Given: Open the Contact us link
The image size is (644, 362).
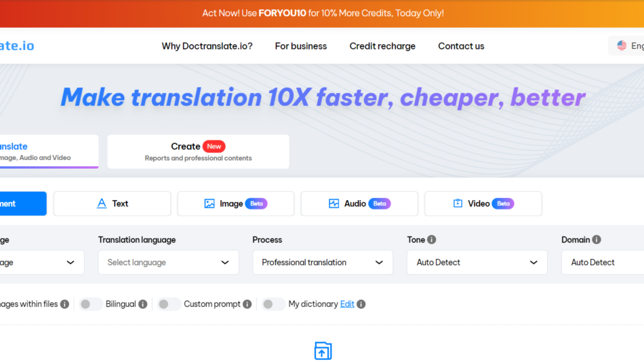Looking at the screenshot, I should pyautogui.click(x=461, y=46).
